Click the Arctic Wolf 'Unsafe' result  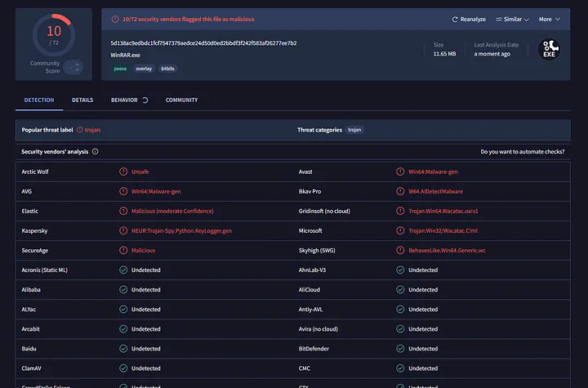(140, 172)
